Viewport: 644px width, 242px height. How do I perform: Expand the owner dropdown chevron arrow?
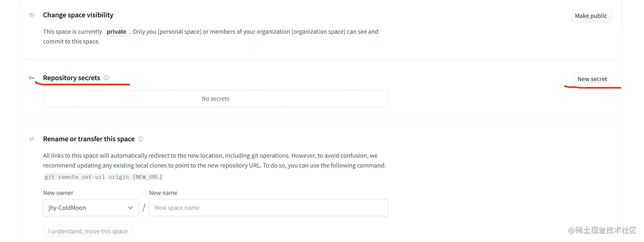130,208
